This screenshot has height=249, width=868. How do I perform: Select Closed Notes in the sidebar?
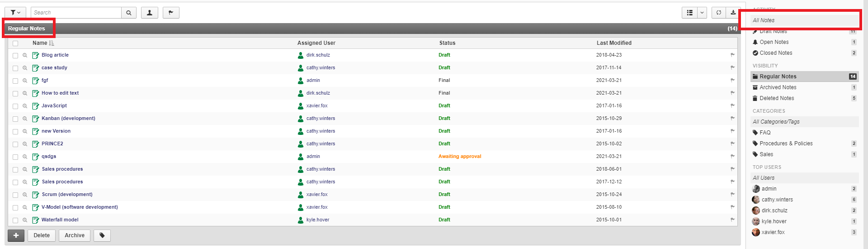coord(805,53)
